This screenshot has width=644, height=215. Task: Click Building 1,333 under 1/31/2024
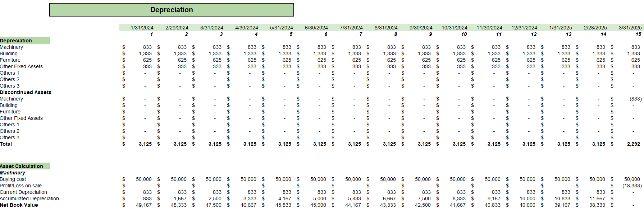click(x=145, y=53)
